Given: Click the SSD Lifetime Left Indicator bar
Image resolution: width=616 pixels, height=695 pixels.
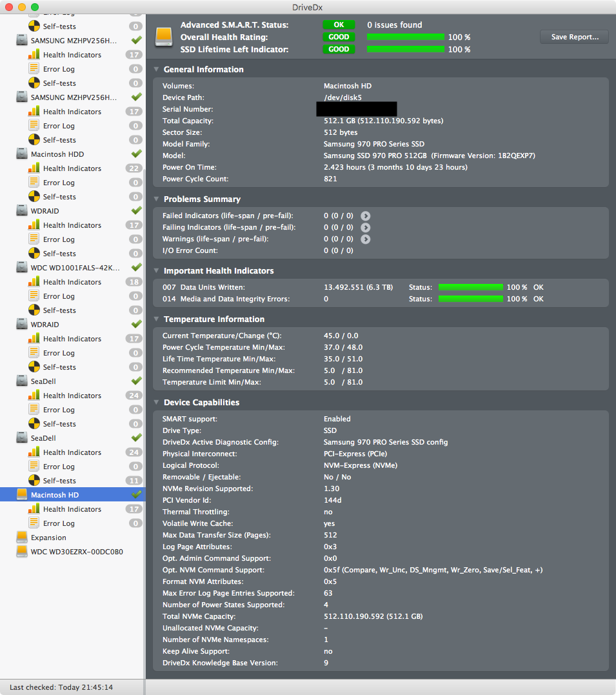Looking at the screenshot, I should (x=406, y=49).
